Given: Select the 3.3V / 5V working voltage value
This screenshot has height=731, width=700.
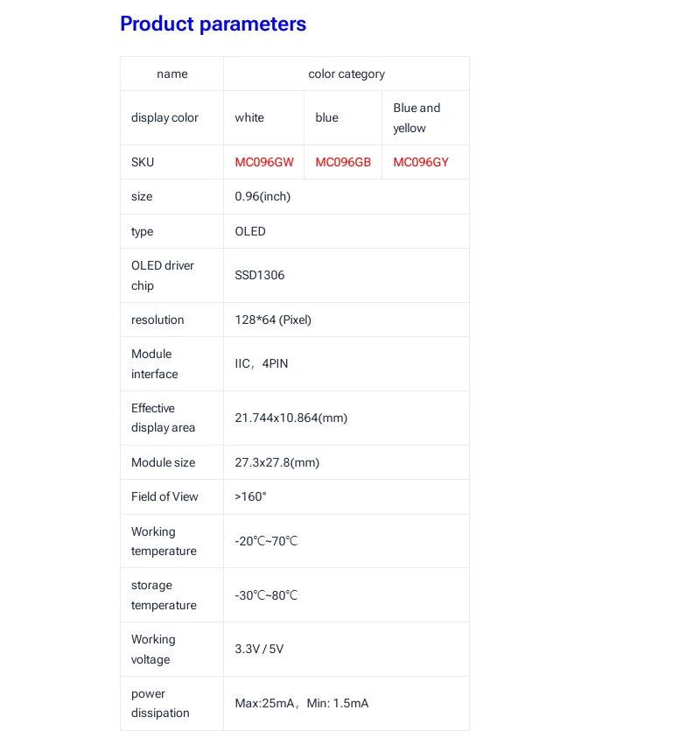Looking at the screenshot, I should (259, 650).
